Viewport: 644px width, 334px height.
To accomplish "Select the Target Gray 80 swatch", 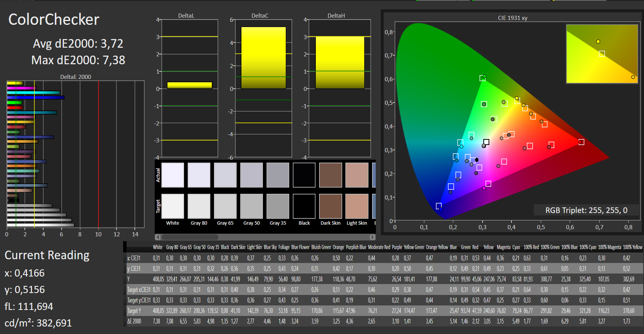I will click(199, 206).
